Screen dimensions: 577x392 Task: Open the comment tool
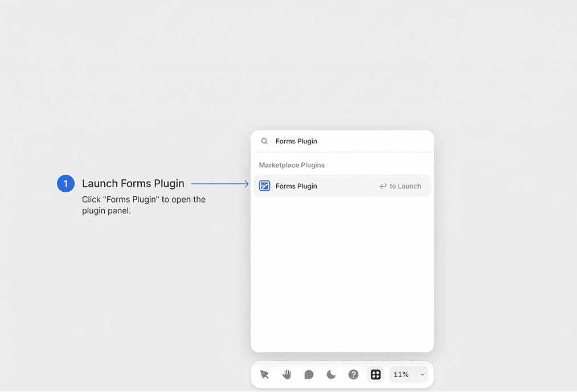click(308, 374)
